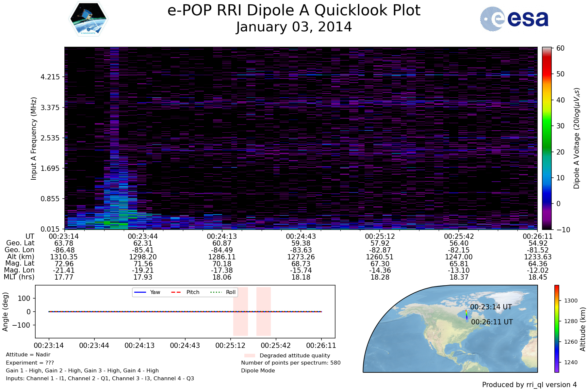Click the 4.215 frequency tick label
The image size is (588, 392).
coord(50,77)
